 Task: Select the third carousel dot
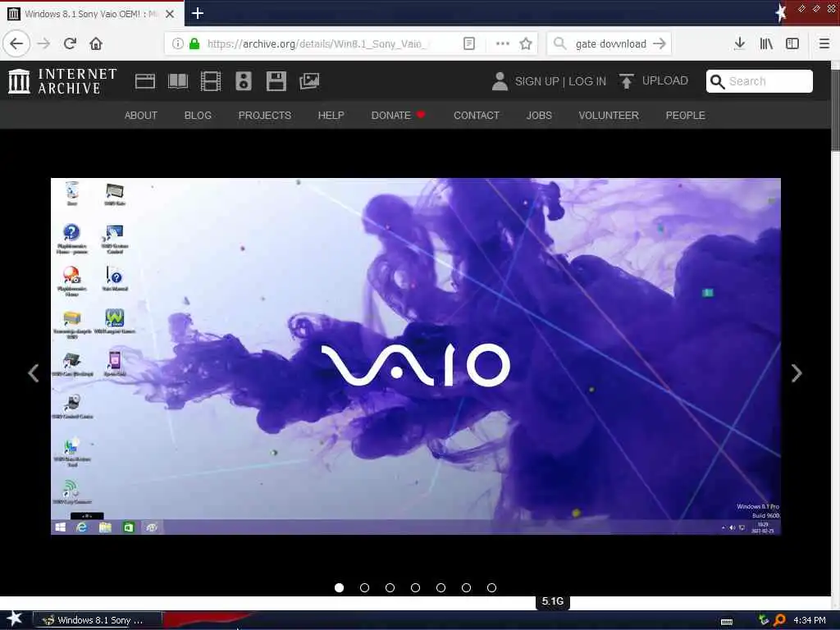click(390, 587)
